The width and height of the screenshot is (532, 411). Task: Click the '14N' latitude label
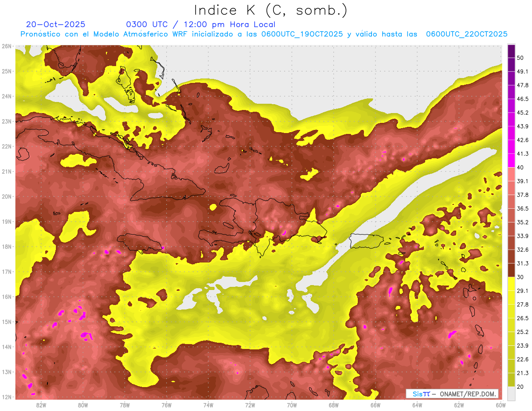pos(7,347)
